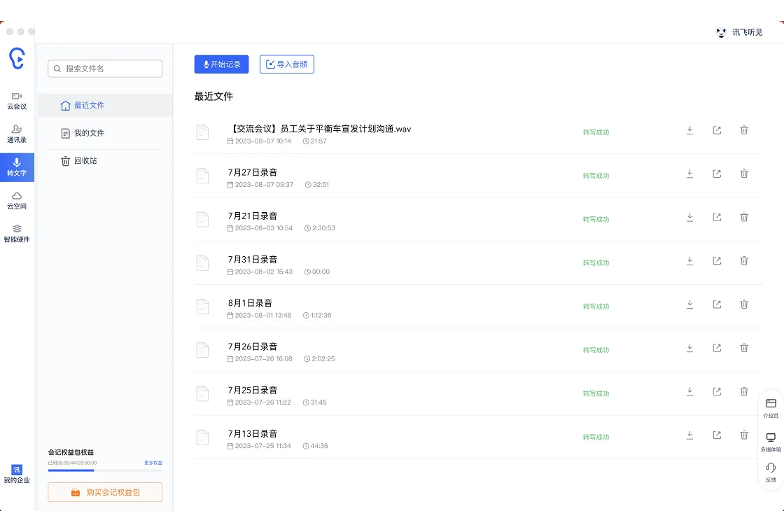Image resolution: width=784 pixels, height=532 pixels.
Task: Click the app logo in sidebar
Action: pyautogui.click(x=17, y=58)
